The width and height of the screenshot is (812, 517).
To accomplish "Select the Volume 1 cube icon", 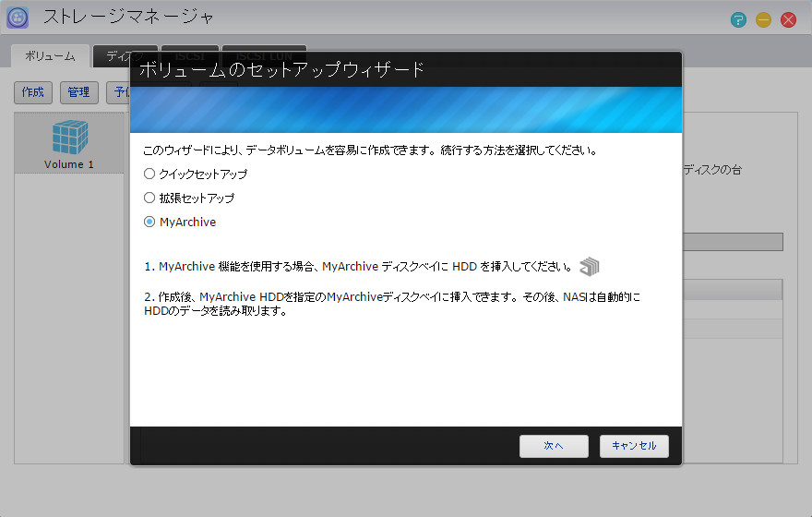I will click(x=70, y=138).
